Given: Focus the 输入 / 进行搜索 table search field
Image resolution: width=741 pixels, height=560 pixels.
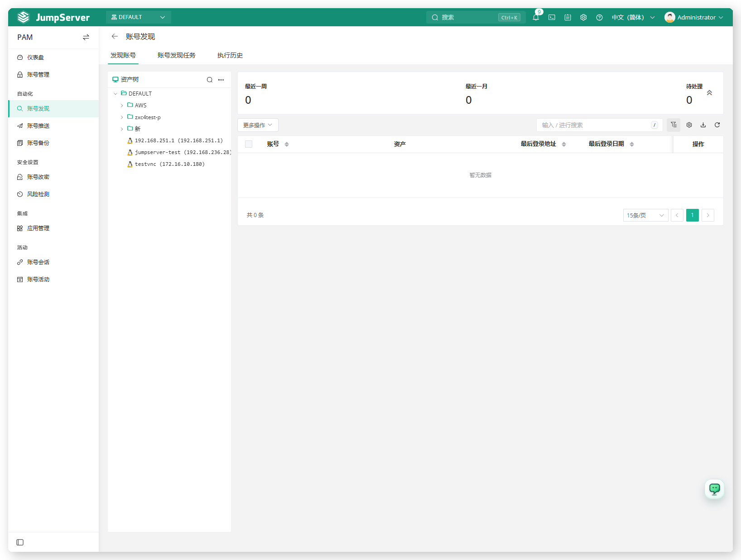Looking at the screenshot, I should pyautogui.click(x=600, y=125).
